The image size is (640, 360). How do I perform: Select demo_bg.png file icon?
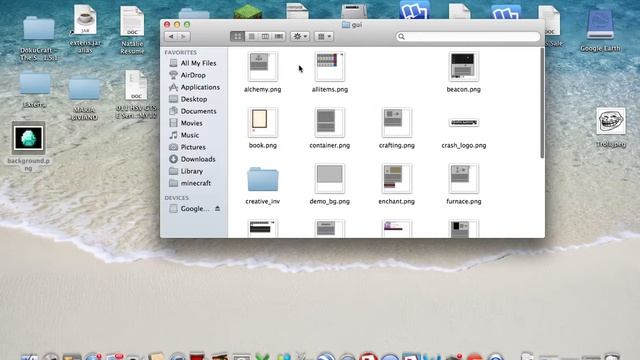tap(329, 178)
